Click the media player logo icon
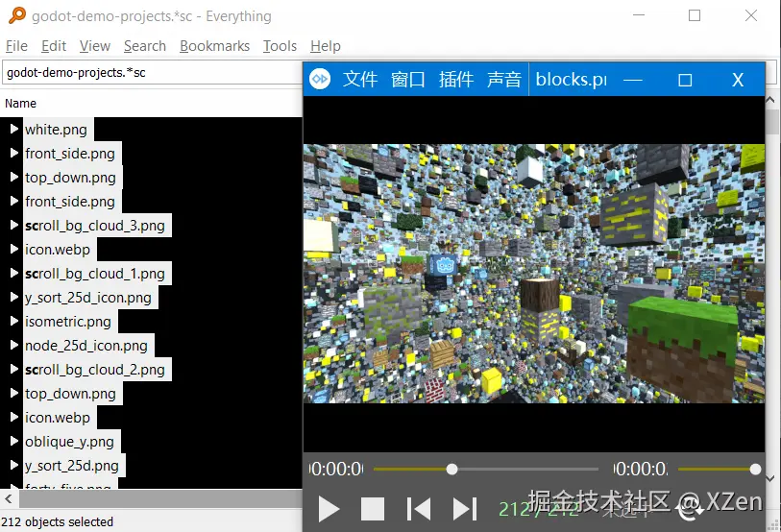The height and width of the screenshot is (532, 781). point(320,79)
